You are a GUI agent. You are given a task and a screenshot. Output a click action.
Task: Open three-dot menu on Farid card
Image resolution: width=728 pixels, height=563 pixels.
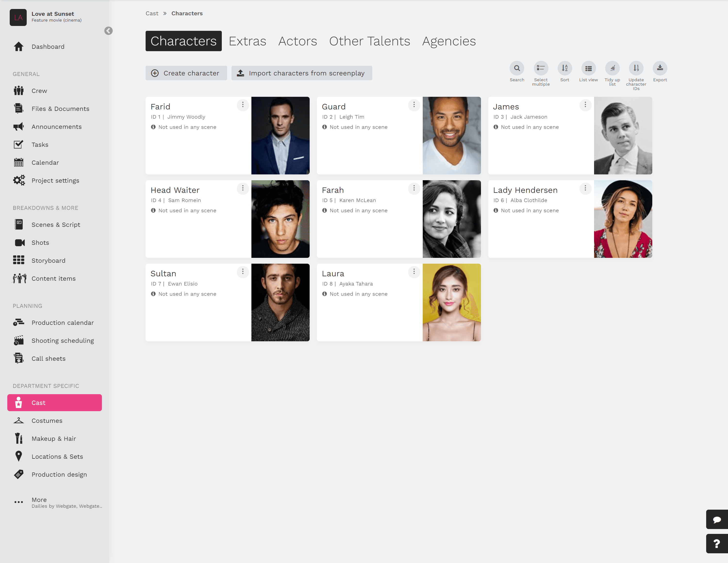(243, 105)
